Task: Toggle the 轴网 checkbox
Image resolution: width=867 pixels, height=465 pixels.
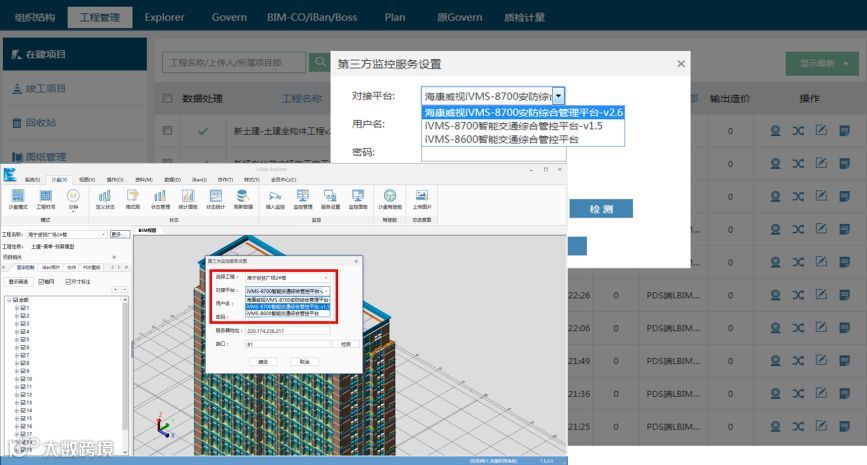Action: coord(41,281)
